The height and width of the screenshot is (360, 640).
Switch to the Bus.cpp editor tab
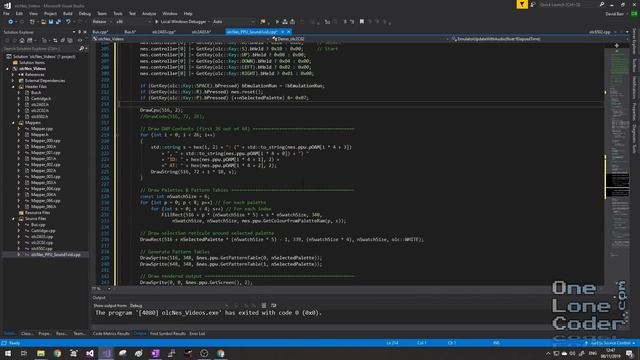(100, 32)
